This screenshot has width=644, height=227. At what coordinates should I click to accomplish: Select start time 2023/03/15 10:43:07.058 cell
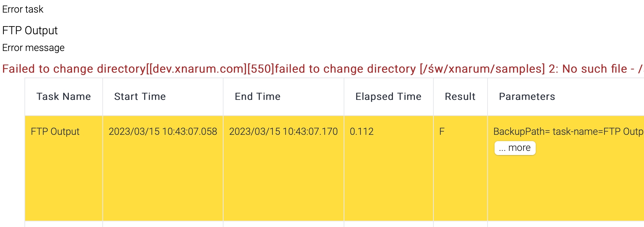pyautogui.click(x=163, y=132)
